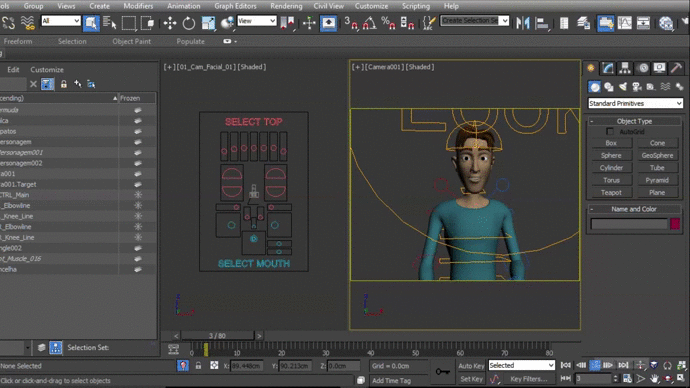Open the Graph Editors menu
Image resolution: width=690 pixels, height=388 pixels.
click(235, 6)
